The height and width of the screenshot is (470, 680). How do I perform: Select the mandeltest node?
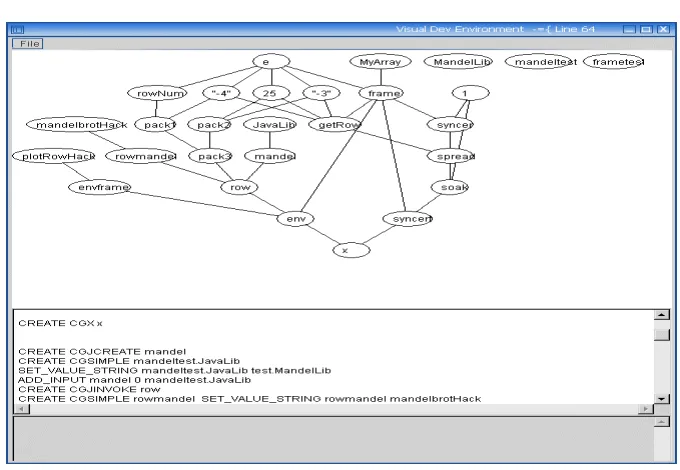[x=540, y=62]
